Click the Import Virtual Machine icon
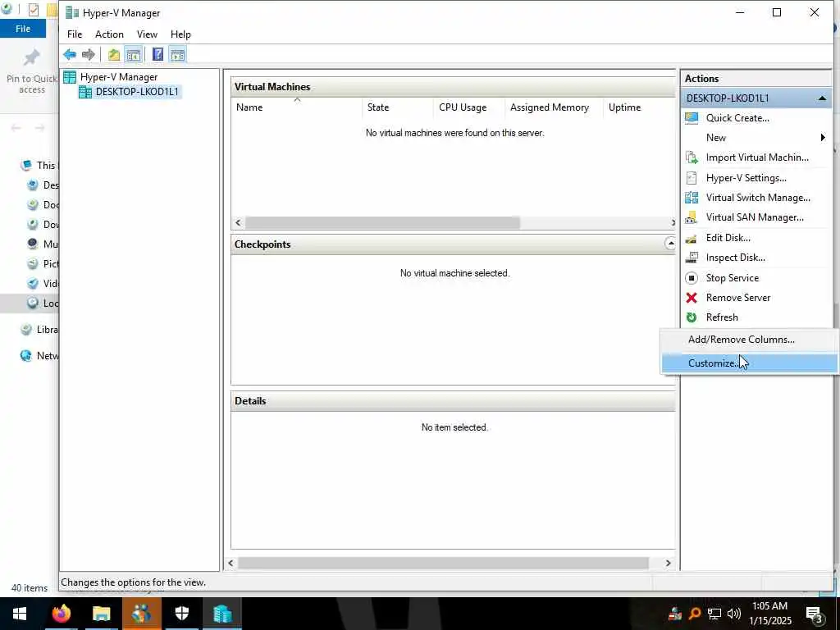 692,157
